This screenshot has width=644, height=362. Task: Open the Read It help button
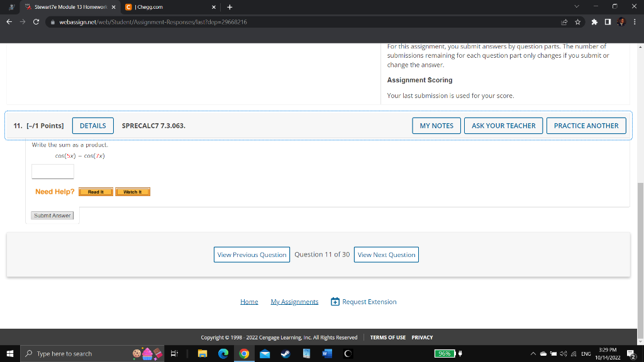[96, 192]
